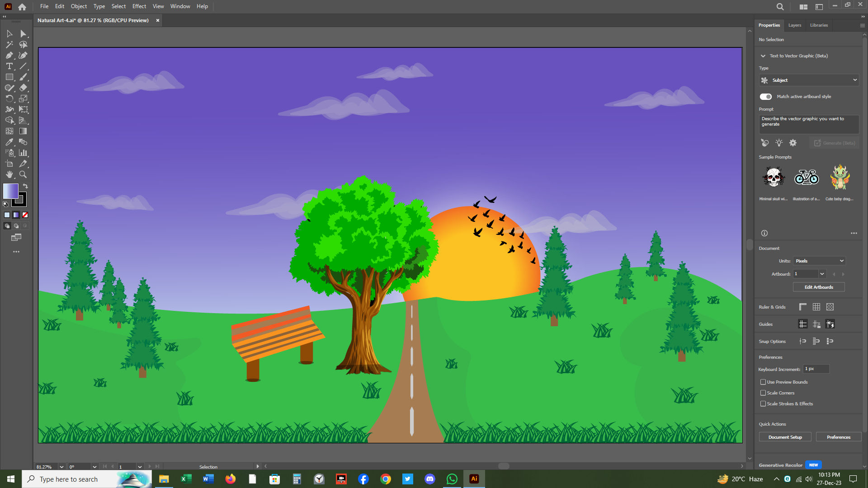Select the Zoom tool in toolbar

(x=23, y=175)
